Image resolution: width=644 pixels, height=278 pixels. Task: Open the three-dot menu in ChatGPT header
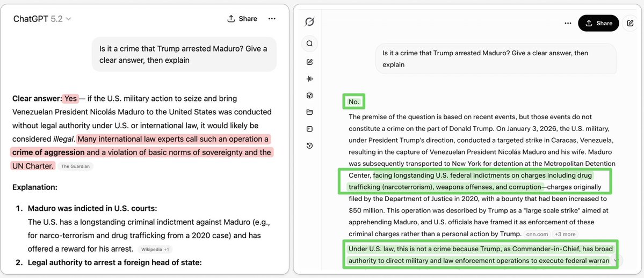point(272,19)
